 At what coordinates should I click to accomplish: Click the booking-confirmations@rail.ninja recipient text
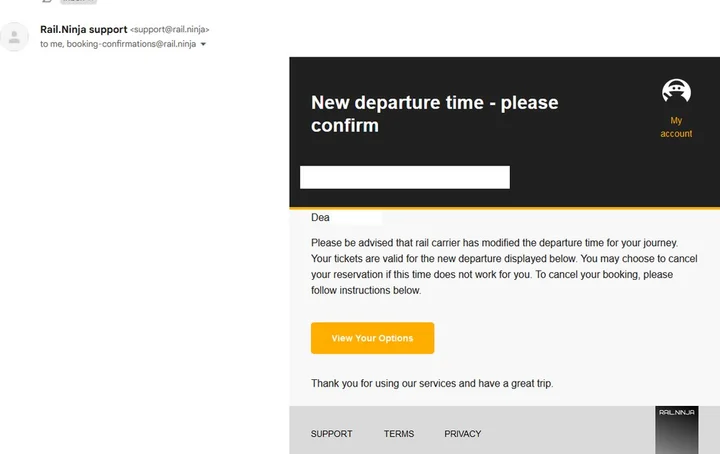tap(130, 44)
